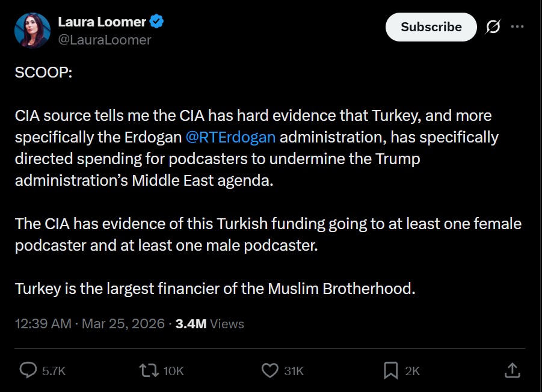Click the 2K bookmarks count
Image resolution: width=542 pixels, height=392 pixels.
[412, 371]
